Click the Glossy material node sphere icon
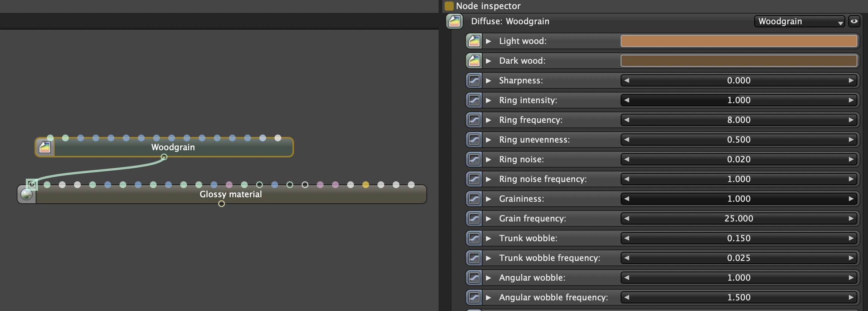868x311 pixels. pos(27,195)
